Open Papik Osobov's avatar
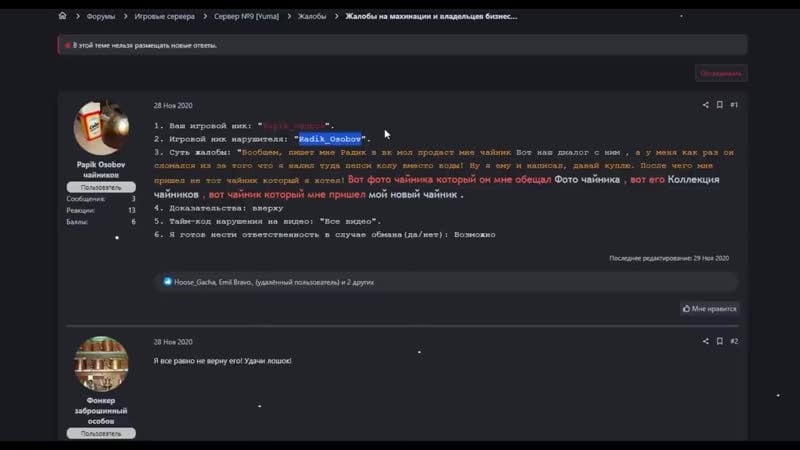This screenshot has height=450, width=800. pyautogui.click(x=101, y=128)
